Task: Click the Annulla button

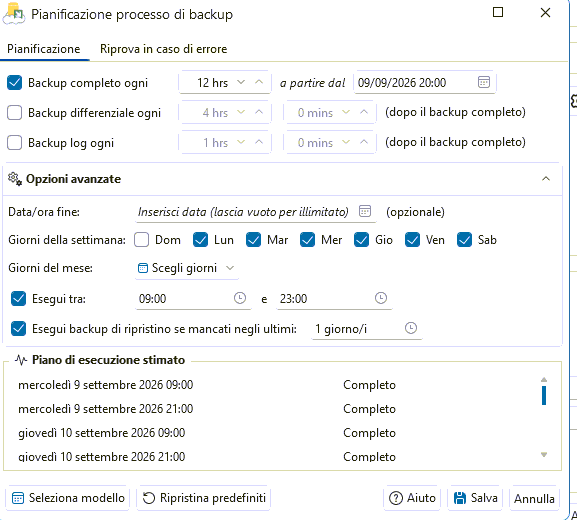Action: [534, 499]
